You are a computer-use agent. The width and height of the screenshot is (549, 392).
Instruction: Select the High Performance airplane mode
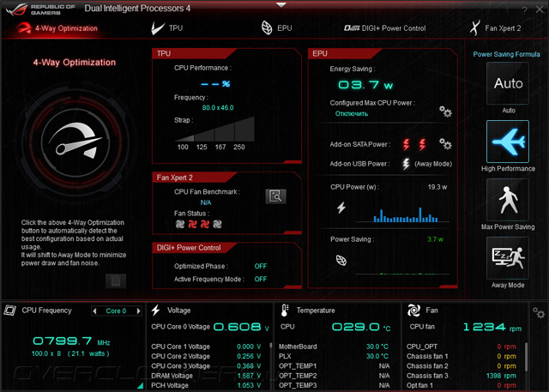(508, 142)
